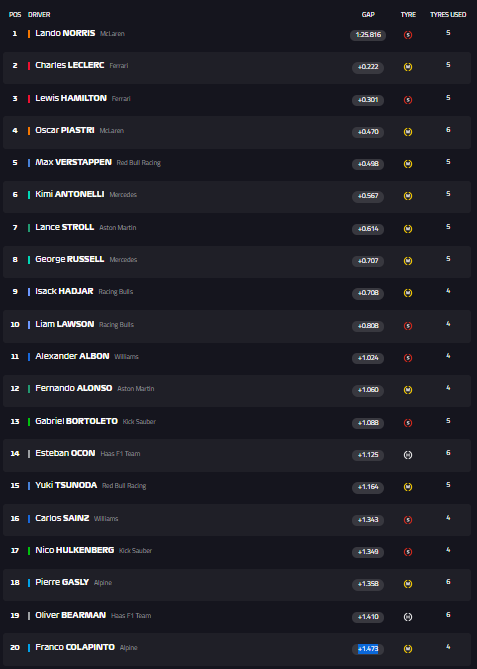Click the highlighted +1.473 gap badge

coord(368,649)
